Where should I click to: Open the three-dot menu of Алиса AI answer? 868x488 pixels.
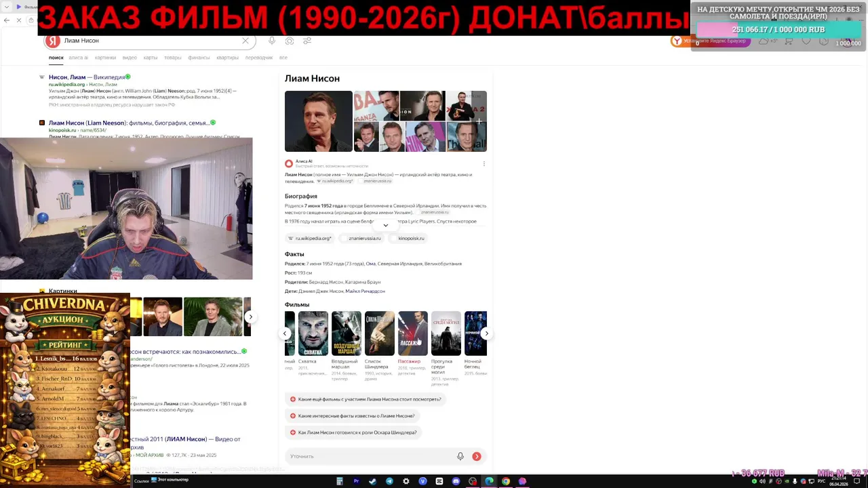tap(484, 163)
